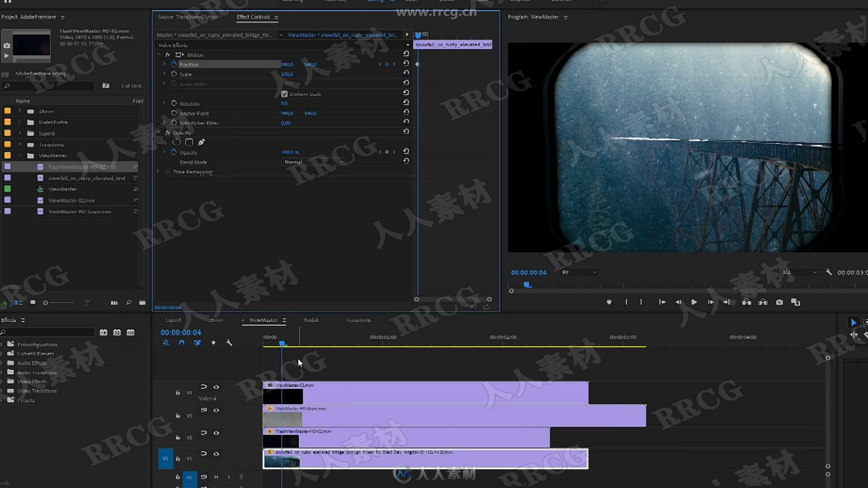Click the Extract button

(763, 302)
